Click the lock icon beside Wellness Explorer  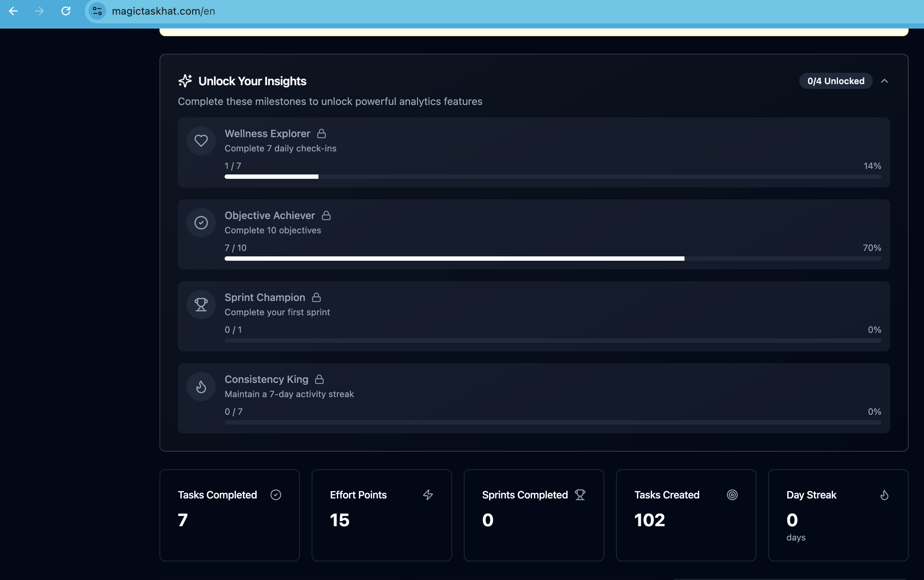322,133
